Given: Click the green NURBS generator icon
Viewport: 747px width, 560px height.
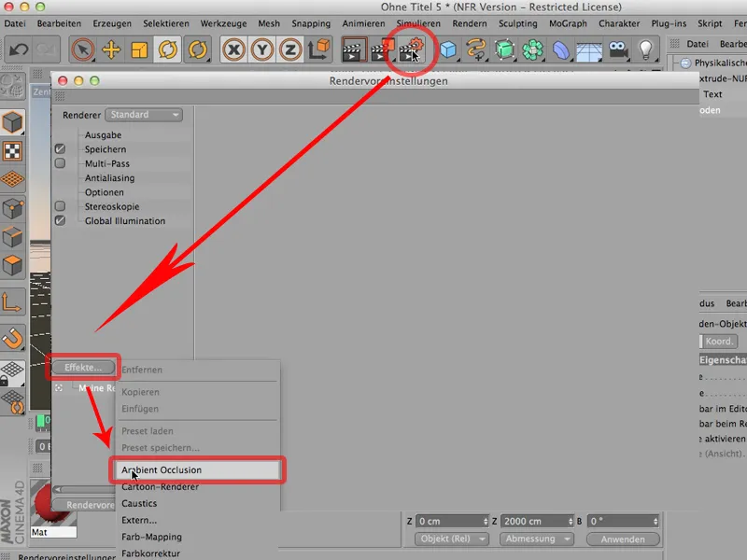Looking at the screenshot, I should tap(504, 49).
